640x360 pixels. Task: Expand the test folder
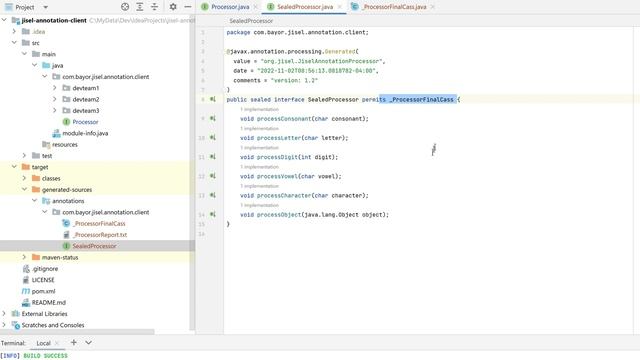click(x=24, y=156)
